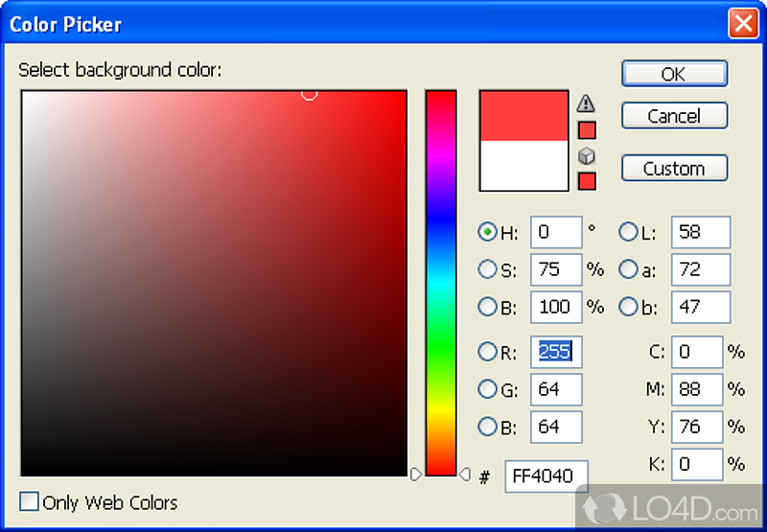767x532 pixels.
Task: Select the Lab b channel radio button
Action: click(x=628, y=307)
